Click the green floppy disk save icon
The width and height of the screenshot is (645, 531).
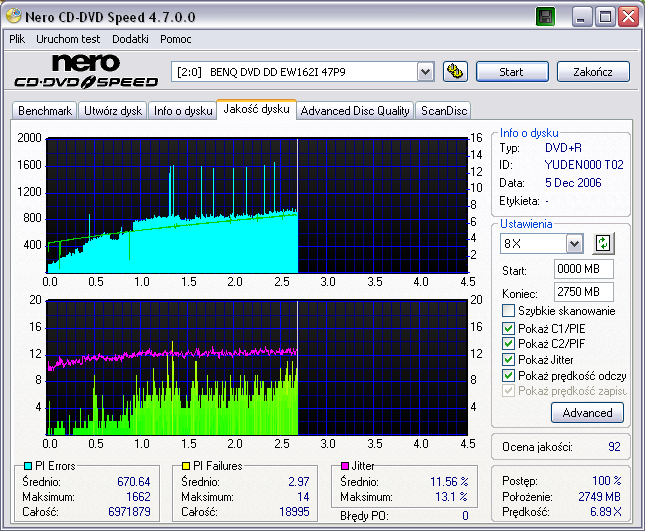(x=545, y=17)
